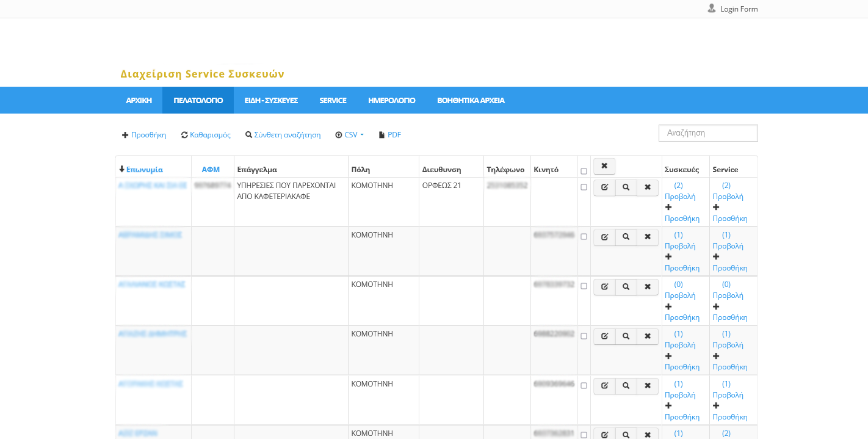Click the edit icon in the first customer row
This screenshot has height=439, width=868.
[604, 187]
